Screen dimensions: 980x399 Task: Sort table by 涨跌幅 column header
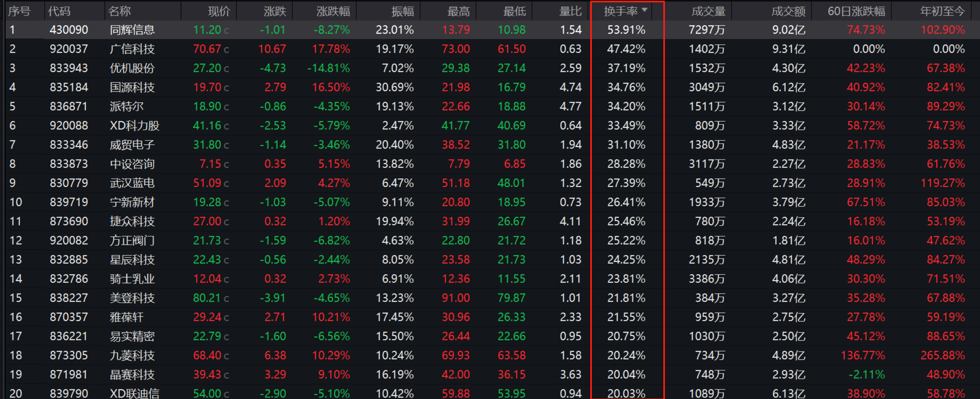pyautogui.click(x=333, y=11)
